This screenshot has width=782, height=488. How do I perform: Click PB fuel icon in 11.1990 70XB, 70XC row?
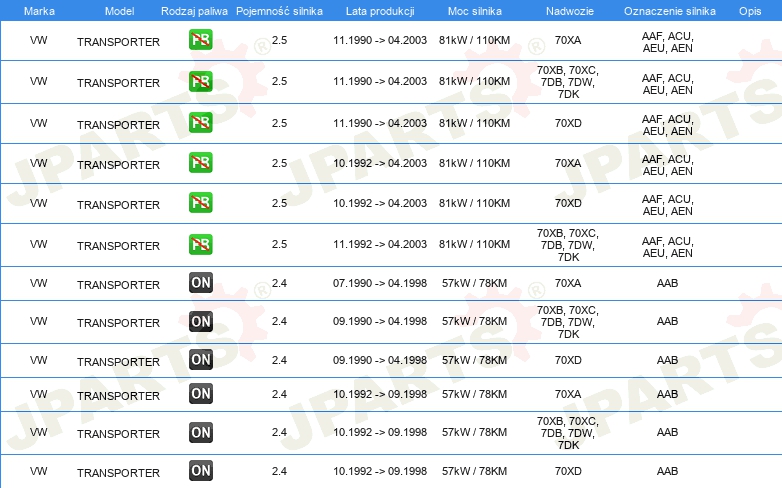200,81
